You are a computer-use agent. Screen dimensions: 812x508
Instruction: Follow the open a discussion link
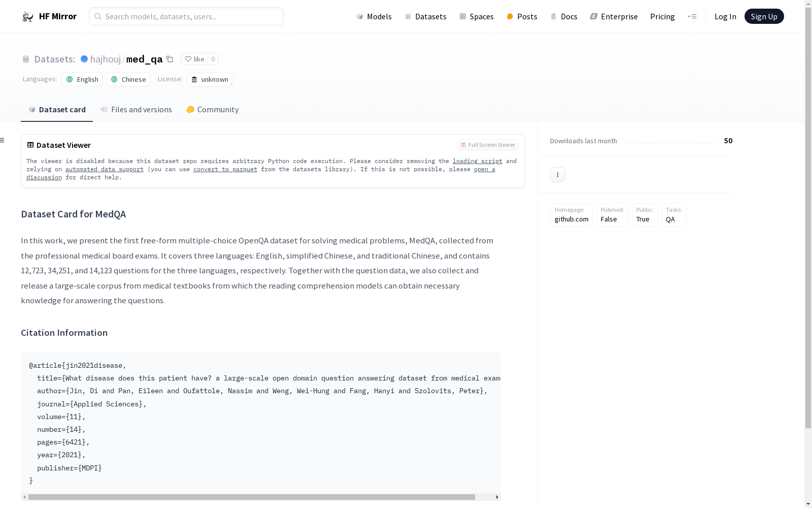[x=485, y=169]
